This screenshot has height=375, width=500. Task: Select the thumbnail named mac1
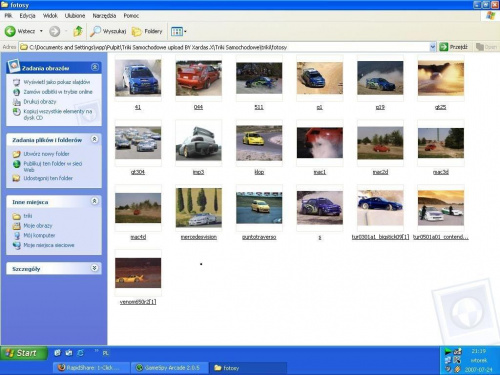coord(320,143)
